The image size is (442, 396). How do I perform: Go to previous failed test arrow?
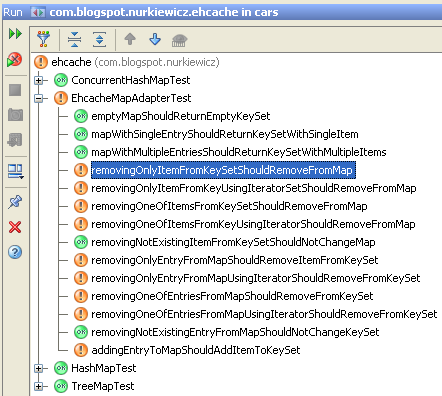click(x=130, y=39)
